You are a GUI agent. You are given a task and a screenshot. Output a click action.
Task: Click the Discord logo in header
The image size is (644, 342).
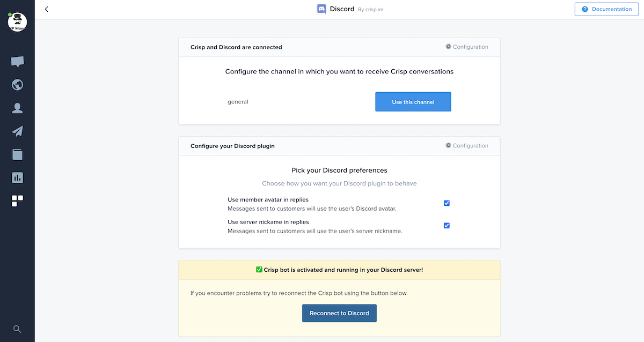click(x=321, y=9)
